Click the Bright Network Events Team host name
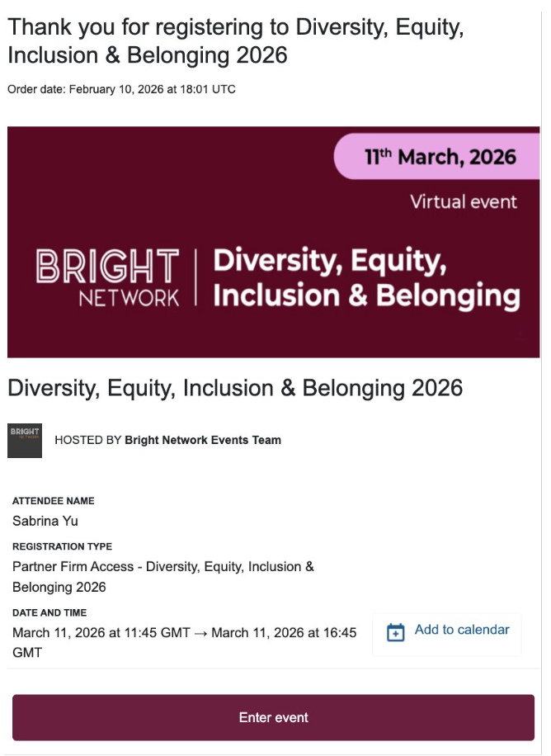Screen dimensions: 551x756 [202, 440]
